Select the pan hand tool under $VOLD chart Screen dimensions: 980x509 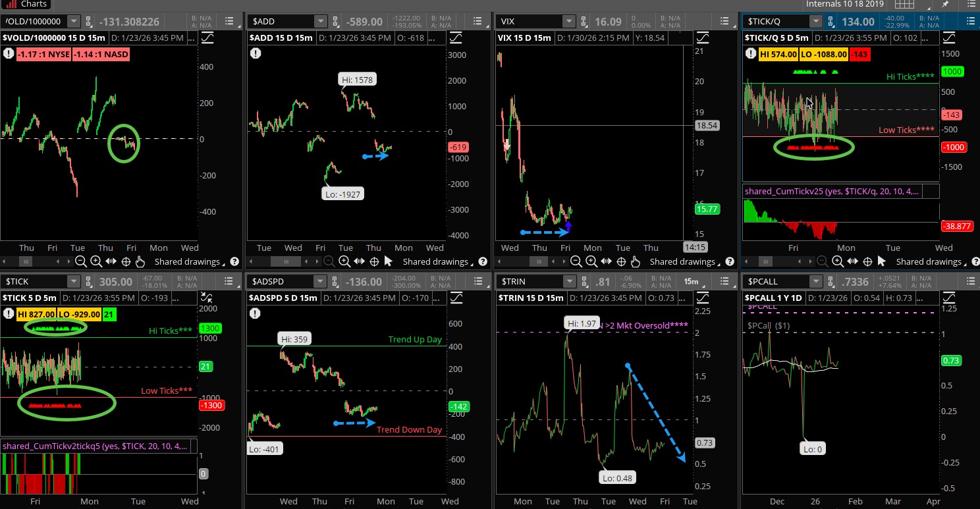click(x=140, y=261)
